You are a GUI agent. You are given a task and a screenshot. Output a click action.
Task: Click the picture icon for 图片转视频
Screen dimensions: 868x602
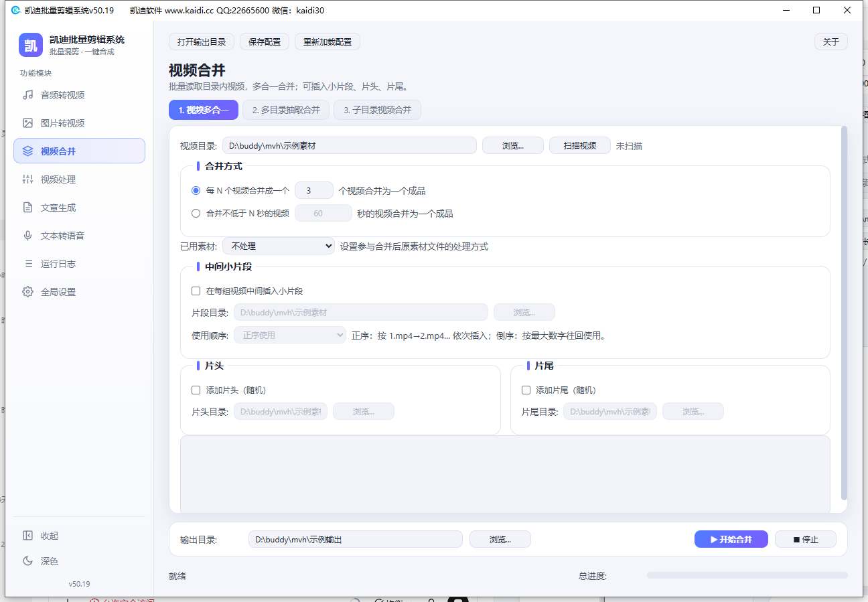pyautogui.click(x=28, y=123)
